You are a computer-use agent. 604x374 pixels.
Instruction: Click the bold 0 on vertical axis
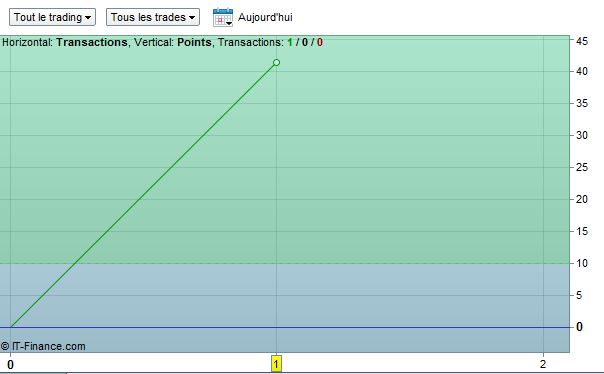579,327
